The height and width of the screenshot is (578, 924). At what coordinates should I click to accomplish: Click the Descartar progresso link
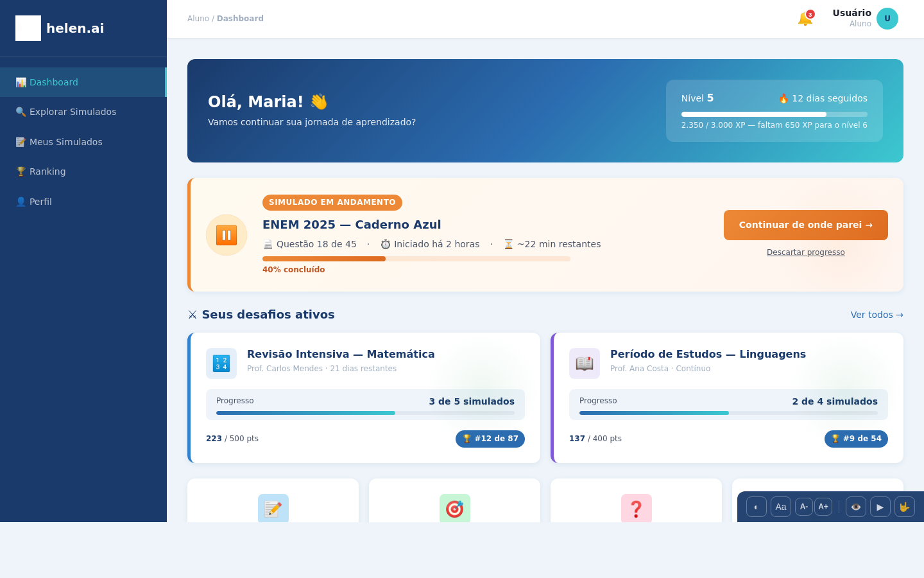tap(805, 252)
